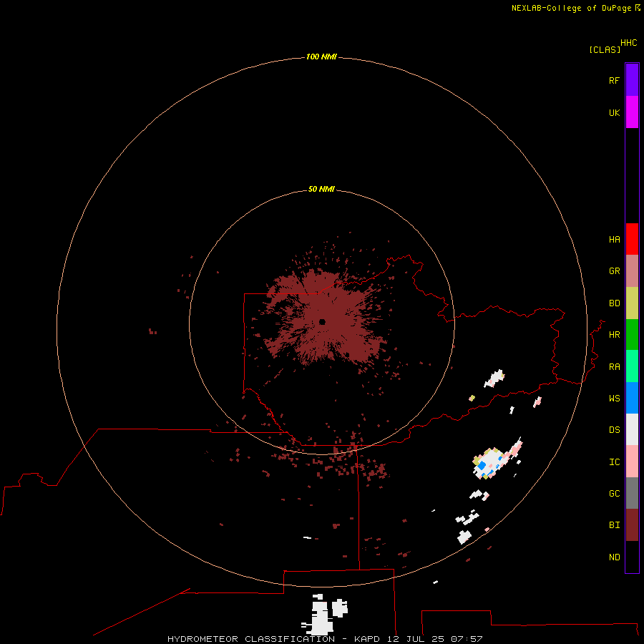
Task: Click the KAPD station identifier
Action: point(367,639)
